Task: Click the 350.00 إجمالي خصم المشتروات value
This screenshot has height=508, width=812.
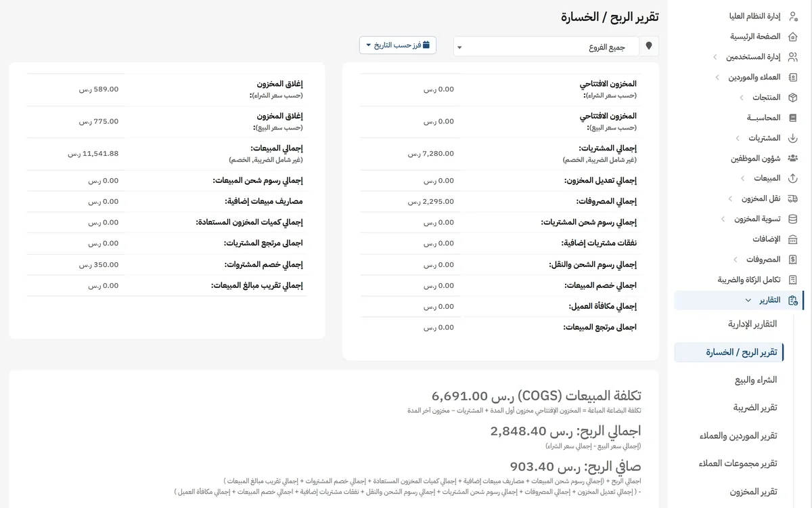Action: (98, 265)
